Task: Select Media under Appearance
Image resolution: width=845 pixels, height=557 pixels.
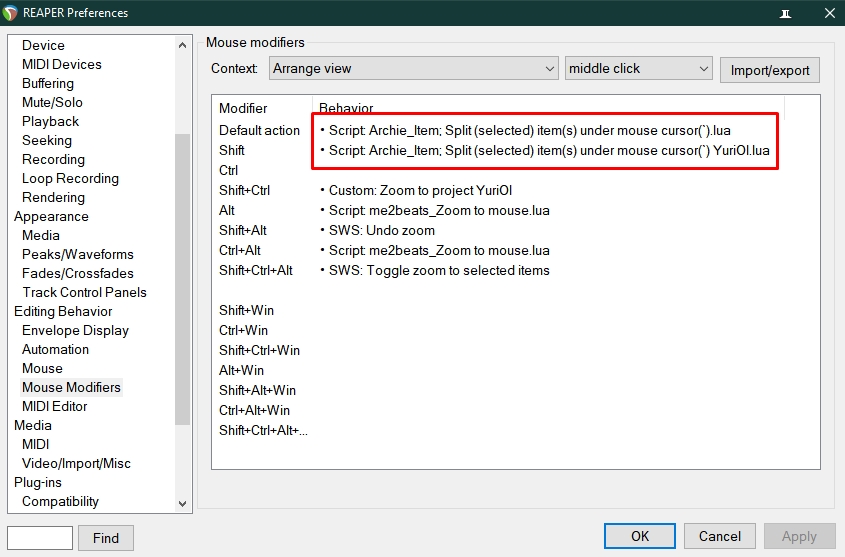Action: 40,235
